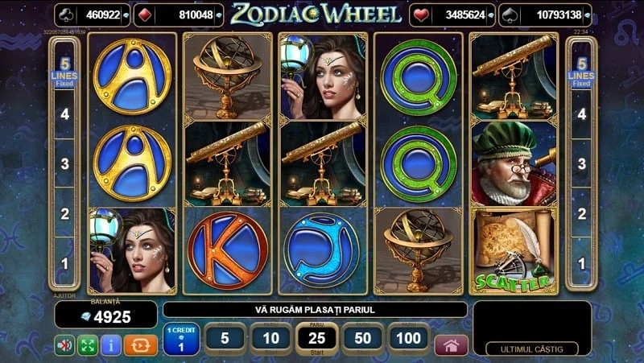This screenshot has width=644, height=363.
Task: Click the clubs jackpot counter
Action: pos(92,15)
